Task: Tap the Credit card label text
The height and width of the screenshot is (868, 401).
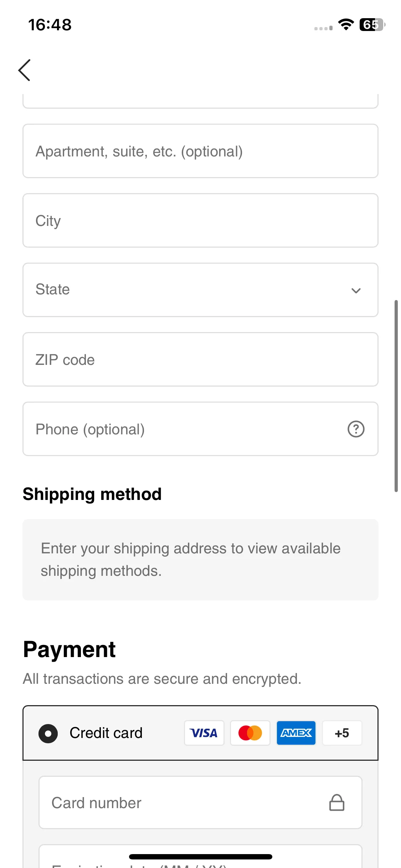Action: point(106,733)
